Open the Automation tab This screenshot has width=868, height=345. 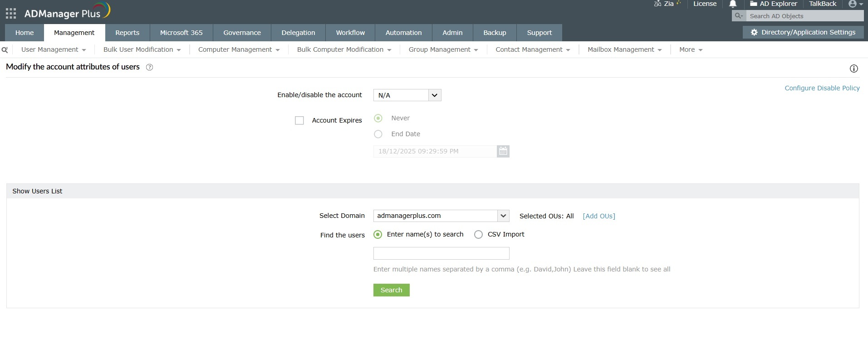(403, 33)
